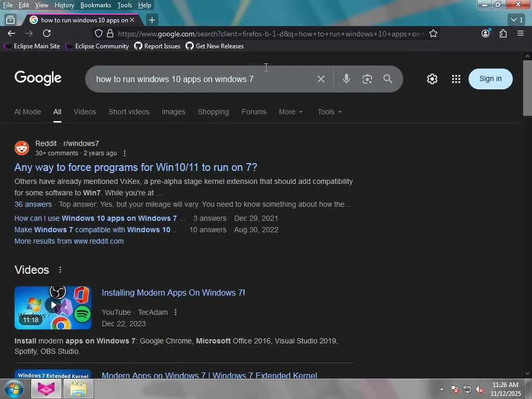Open the Videos section options menu
532x399 pixels.
(60, 270)
